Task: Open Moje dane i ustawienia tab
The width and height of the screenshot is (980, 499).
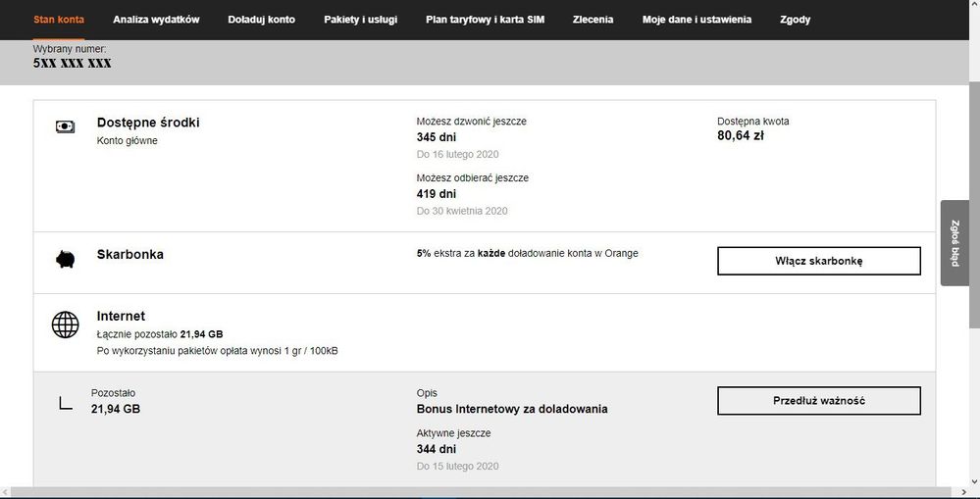Action: pyautogui.click(x=696, y=20)
